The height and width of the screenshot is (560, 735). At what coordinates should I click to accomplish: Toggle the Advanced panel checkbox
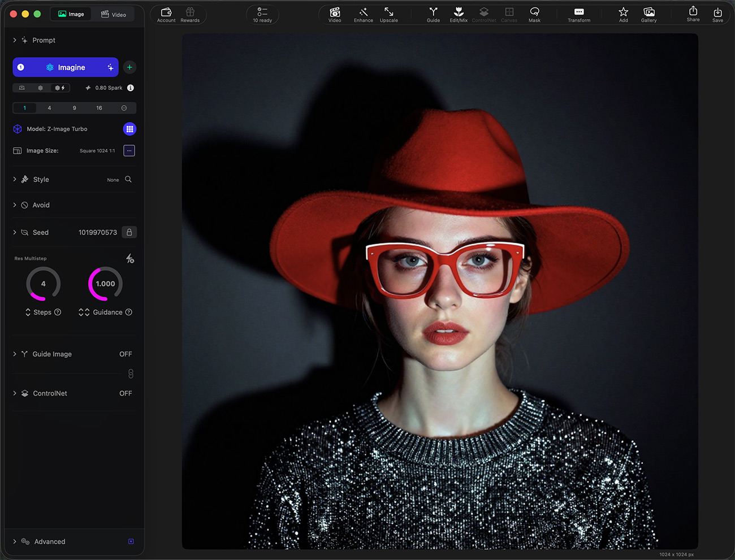point(131,541)
